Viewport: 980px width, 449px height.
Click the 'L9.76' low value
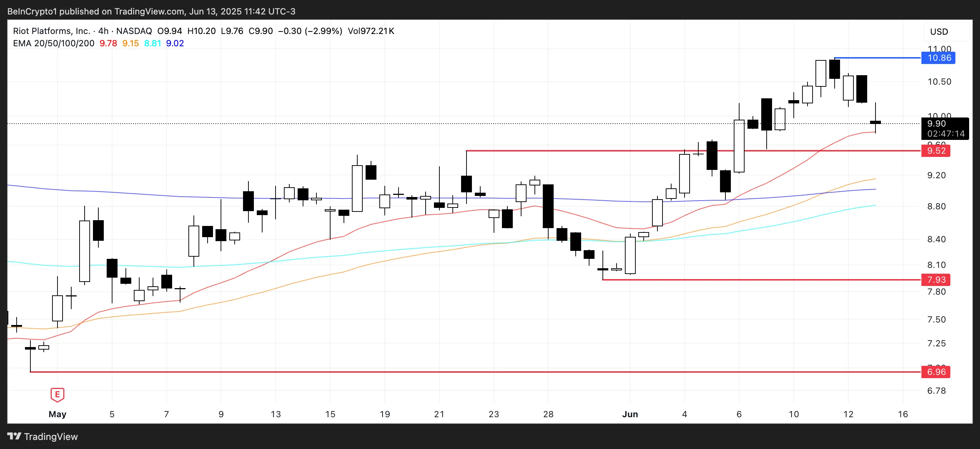[x=232, y=31]
